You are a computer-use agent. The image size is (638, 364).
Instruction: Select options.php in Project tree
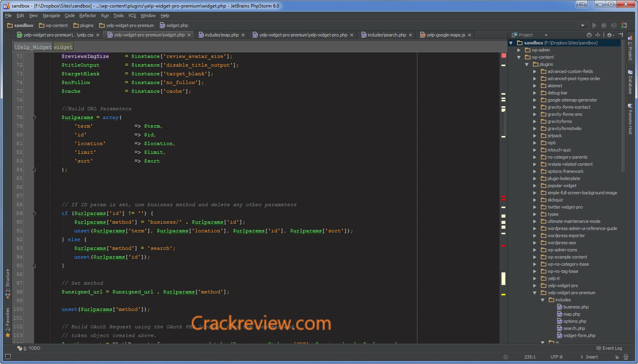[x=571, y=321]
